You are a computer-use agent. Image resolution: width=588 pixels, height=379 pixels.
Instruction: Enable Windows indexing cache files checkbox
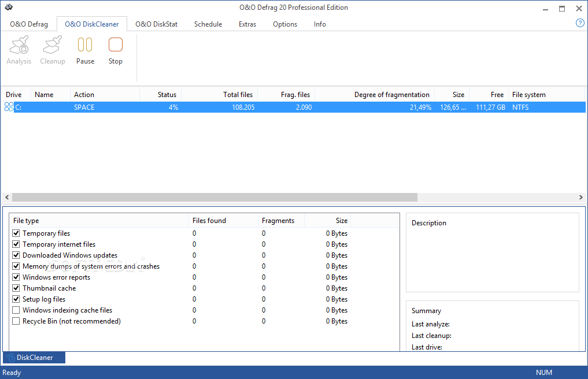(x=16, y=310)
